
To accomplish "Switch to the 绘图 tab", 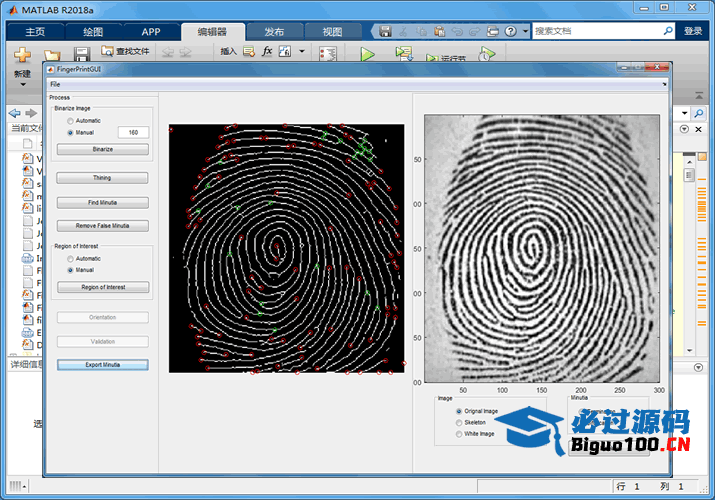I will coord(93,31).
